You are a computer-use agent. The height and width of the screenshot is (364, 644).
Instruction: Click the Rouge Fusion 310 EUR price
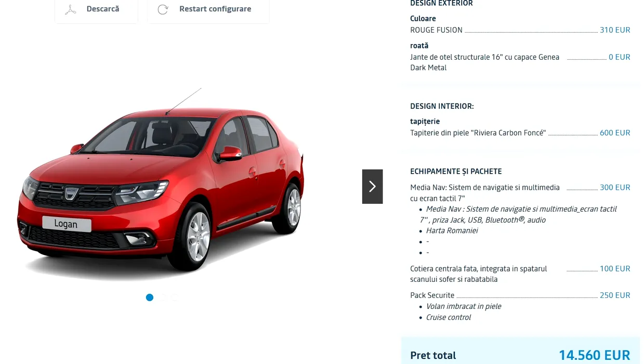pos(615,30)
